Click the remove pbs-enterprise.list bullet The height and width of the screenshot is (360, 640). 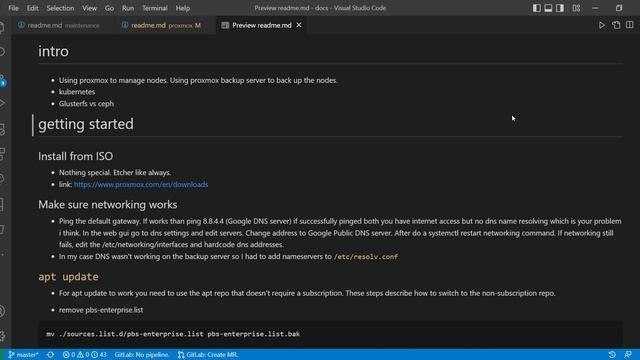[x=101, y=310]
